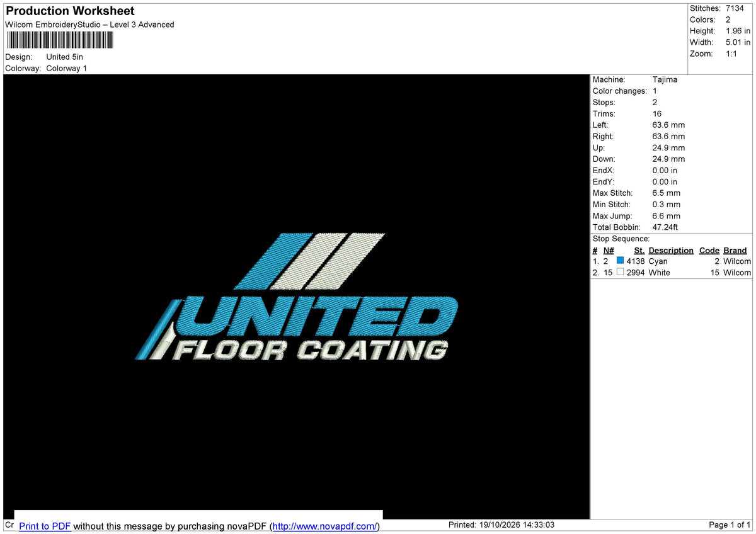This screenshot has height=534, width=756.
Task: Select the Min Stitch value 0.3 mm
Action: click(667, 204)
